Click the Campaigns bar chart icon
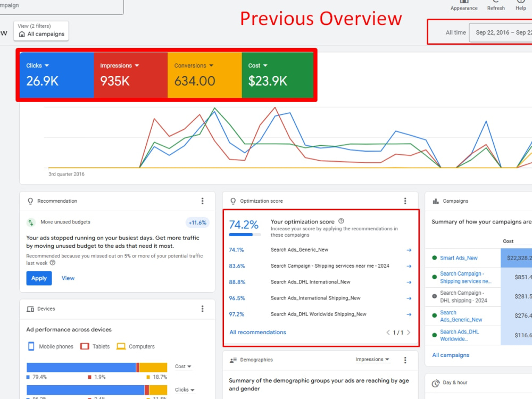 (436, 201)
